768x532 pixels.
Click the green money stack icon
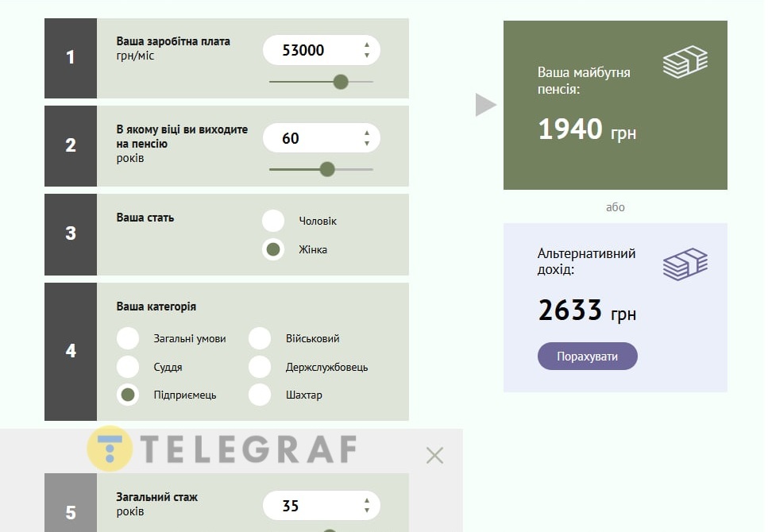[x=685, y=62]
